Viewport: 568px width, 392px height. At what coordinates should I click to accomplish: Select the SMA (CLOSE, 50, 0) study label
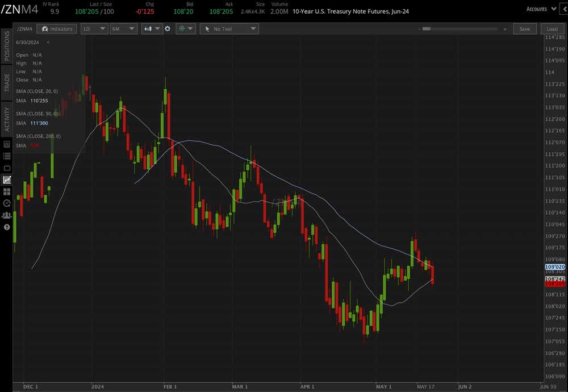click(36, 114)
